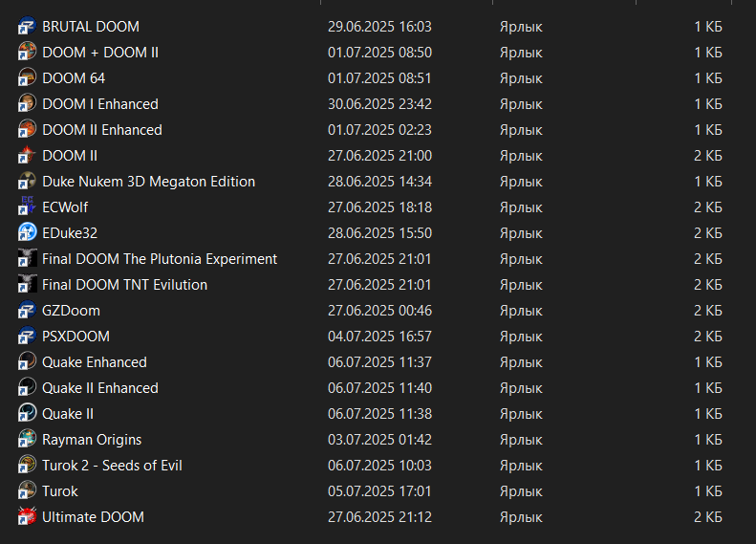Click the date 06.07.2025 10:03
Image resolution: width=756 pixels, height=544 pixels.
(380, 466)
